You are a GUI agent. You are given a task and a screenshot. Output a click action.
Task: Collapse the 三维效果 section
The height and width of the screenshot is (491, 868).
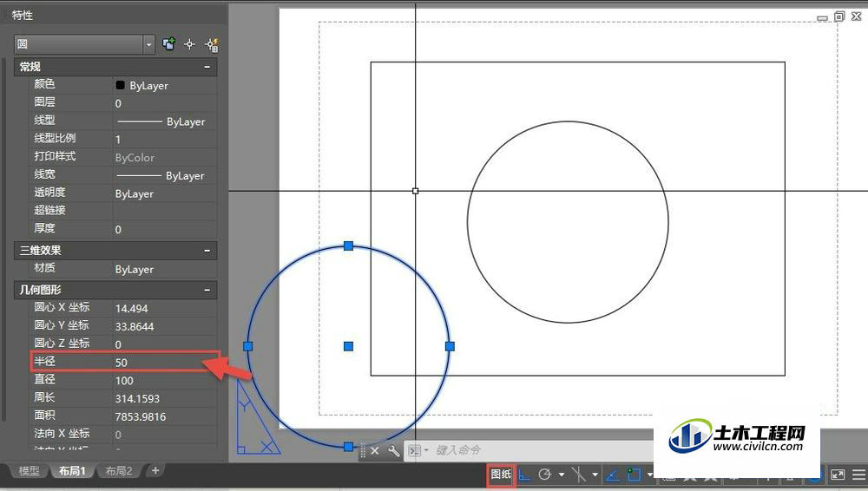(x=207, y=251)
